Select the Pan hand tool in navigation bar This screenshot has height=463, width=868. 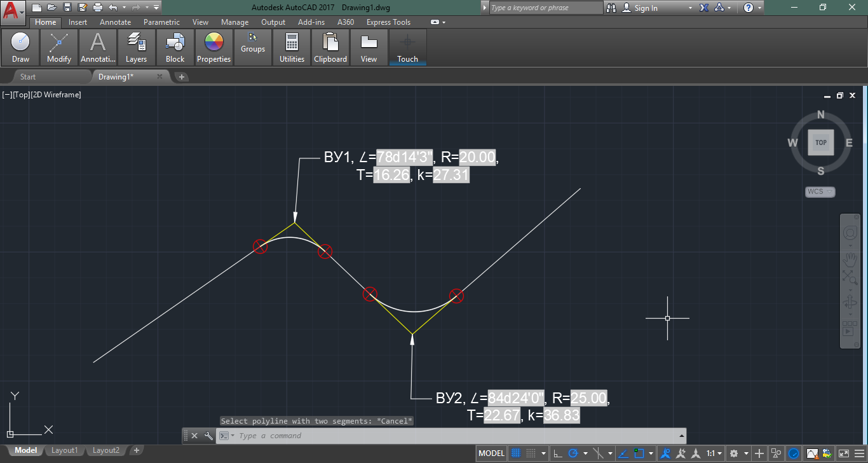(x=850, y=259)
